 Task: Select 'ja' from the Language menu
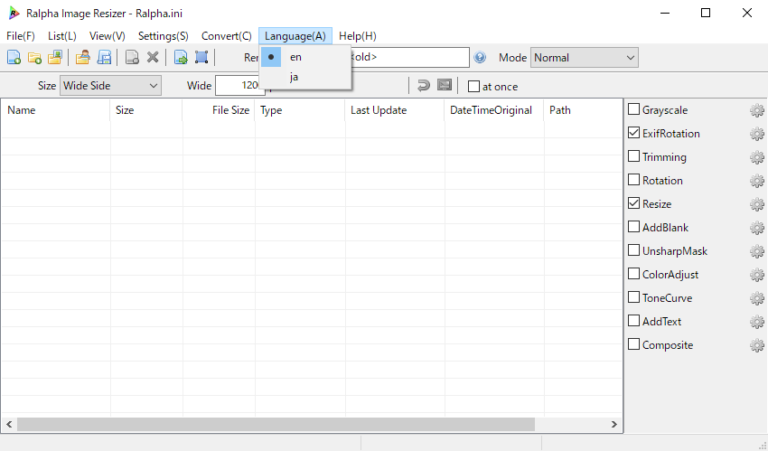point(294,77)
